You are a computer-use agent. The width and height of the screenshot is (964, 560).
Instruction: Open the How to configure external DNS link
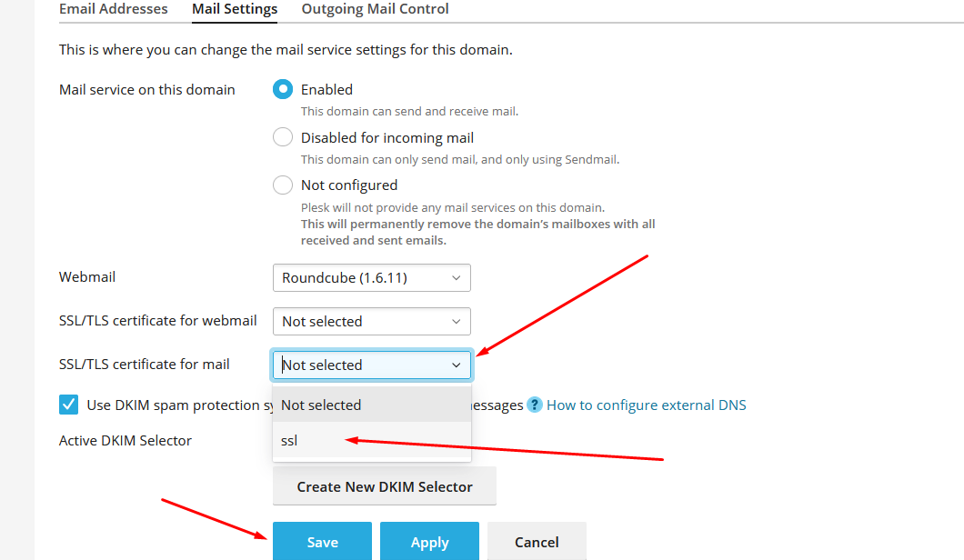646,405
